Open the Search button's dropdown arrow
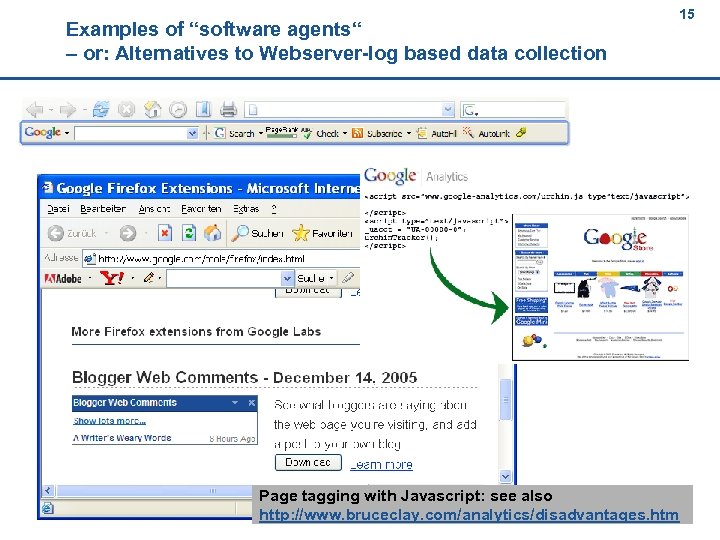This screenshot has width=720, height=540. (x=260, y=133)
